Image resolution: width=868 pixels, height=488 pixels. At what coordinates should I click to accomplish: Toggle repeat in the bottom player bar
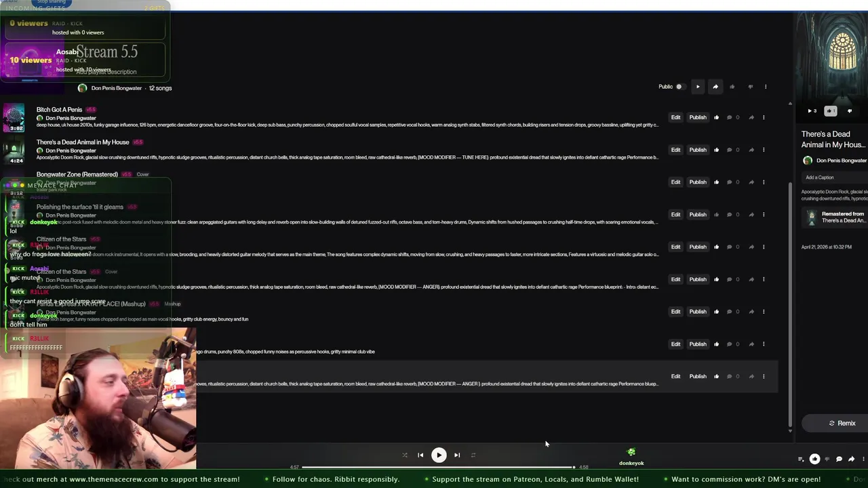click(x=473, y=455)
